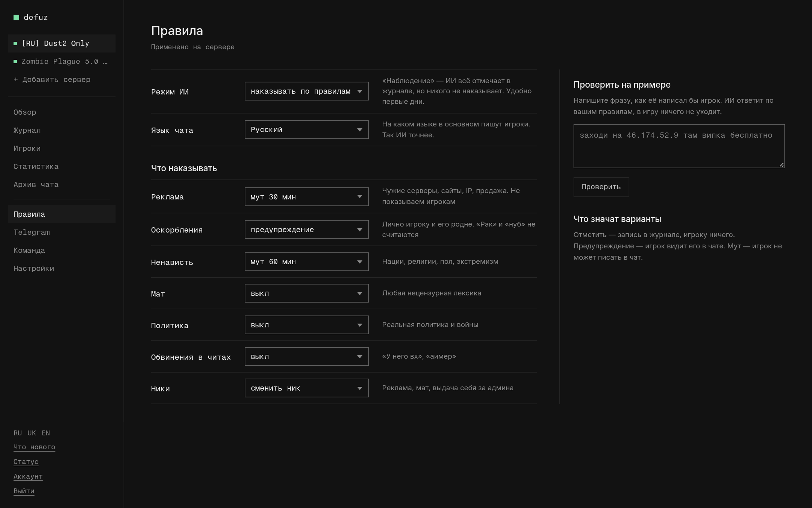
Task: Click Выйти to log out
Action: point(24,491)
